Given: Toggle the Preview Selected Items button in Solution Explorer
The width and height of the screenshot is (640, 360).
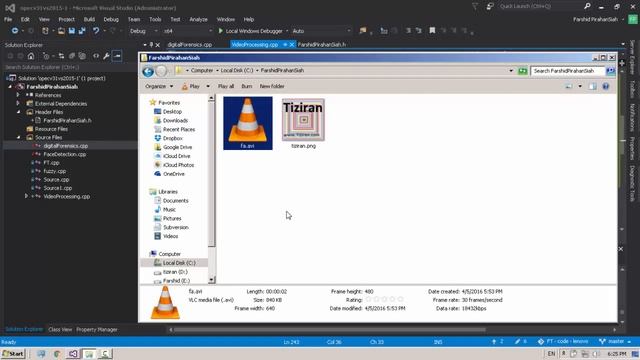Looking at the screenshot, I should (x=117, y=56).
